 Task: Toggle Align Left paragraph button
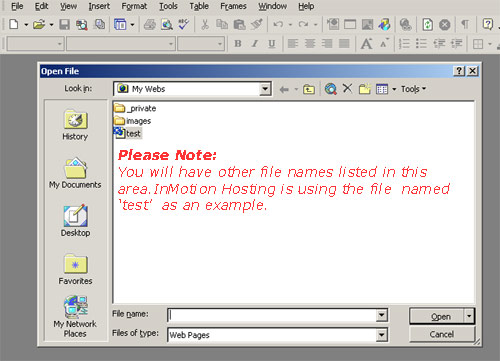[293, 44]
